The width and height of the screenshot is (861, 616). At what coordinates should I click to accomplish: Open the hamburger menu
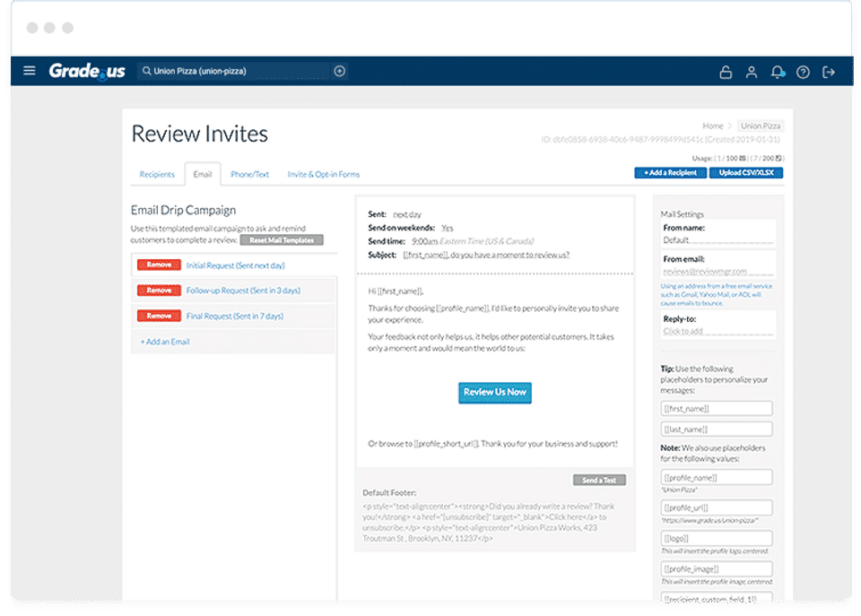30,70
